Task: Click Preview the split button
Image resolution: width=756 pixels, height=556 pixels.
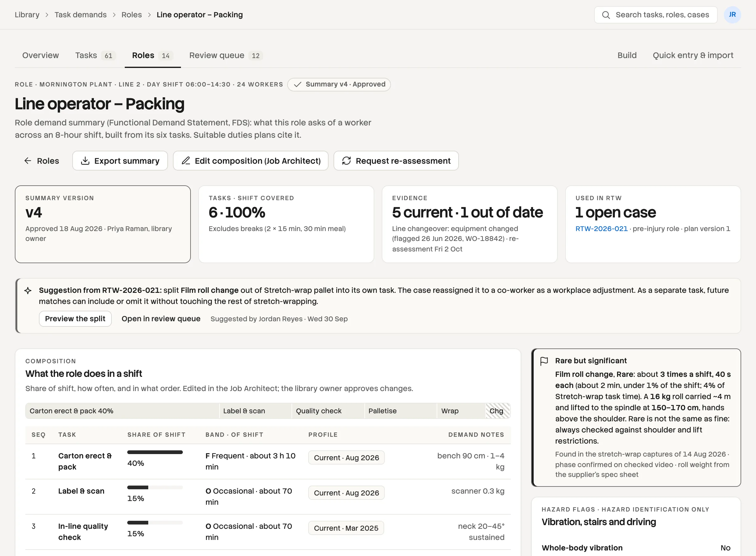Action: point(75,319)
